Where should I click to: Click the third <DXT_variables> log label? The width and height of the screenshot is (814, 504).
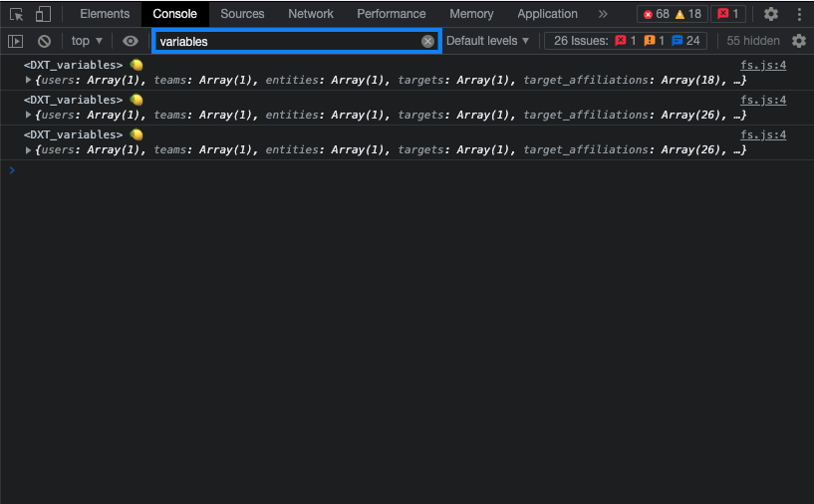[x=73, y=134]
